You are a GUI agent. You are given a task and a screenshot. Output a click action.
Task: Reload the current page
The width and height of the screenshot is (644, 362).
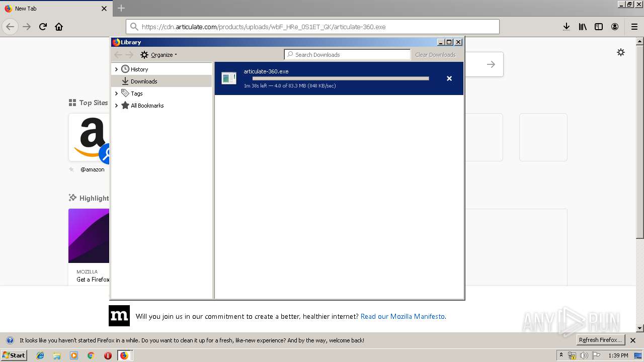pyautogui.click(x=43, y=27)
